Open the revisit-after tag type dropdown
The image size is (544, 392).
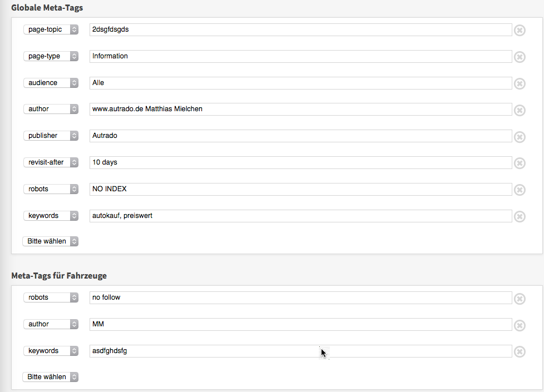pos(51,162)
